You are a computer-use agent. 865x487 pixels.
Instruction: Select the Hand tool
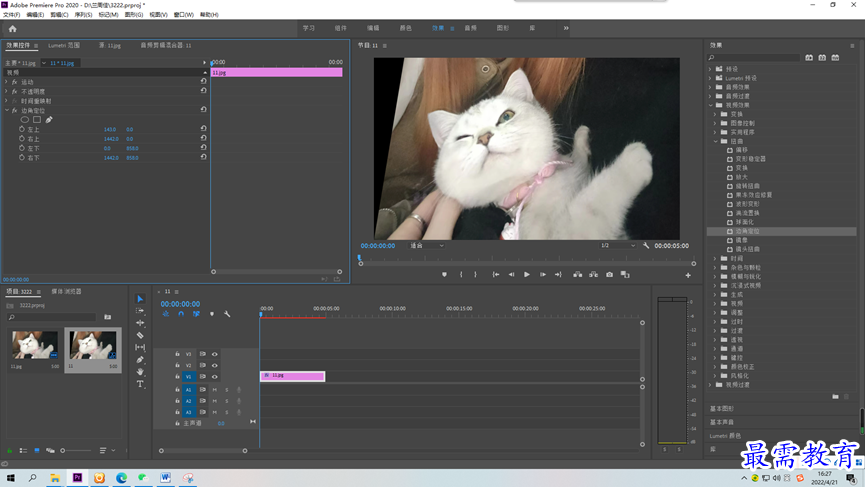point(140,372)
